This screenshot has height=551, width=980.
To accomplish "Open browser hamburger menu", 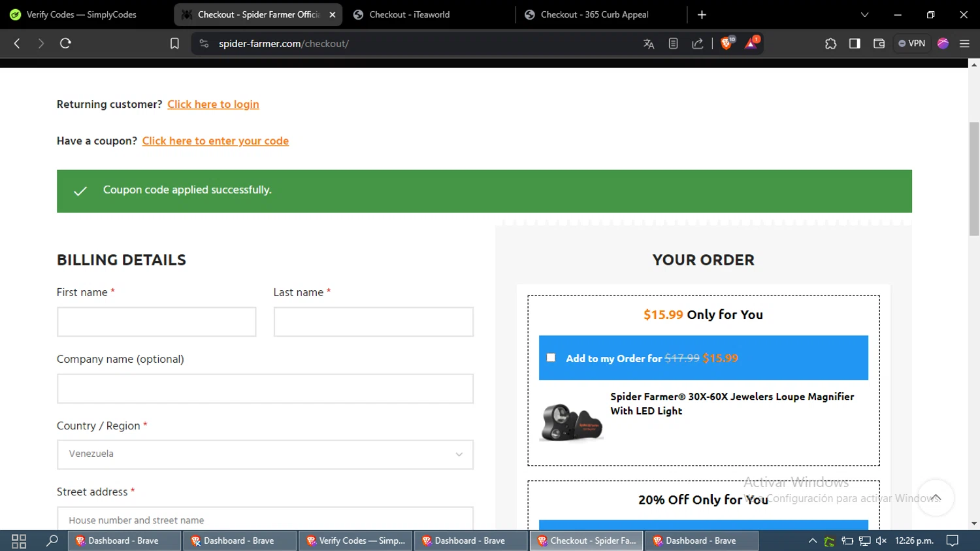I will [964, 44].
